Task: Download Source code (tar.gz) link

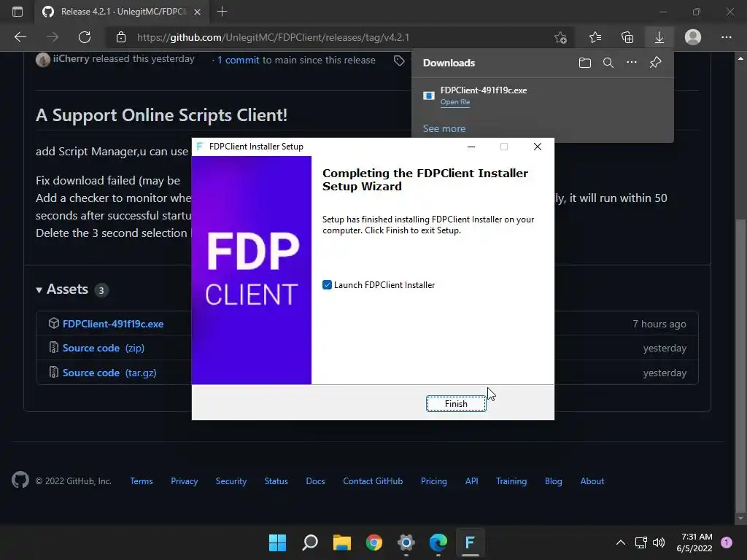Action: (109, 373)
